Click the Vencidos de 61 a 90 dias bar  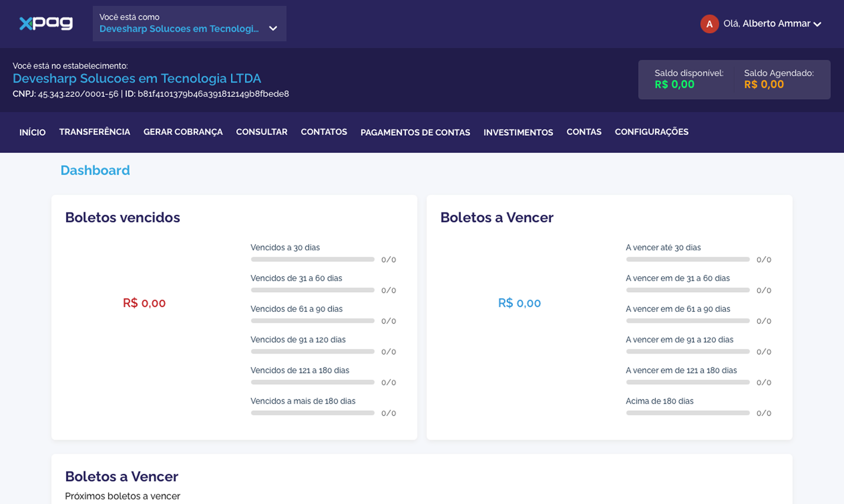pyautogui.click(x=313, y=321)
